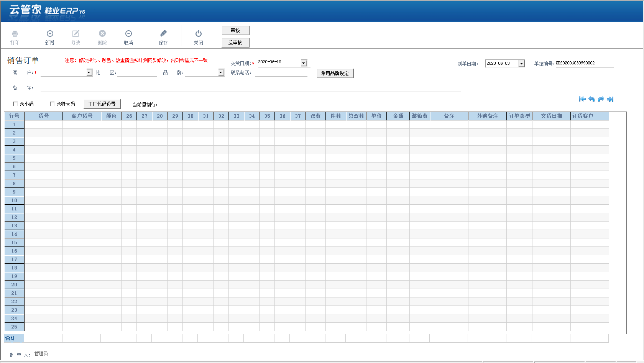
Task: Click the New (新增) plus icon
Action: pos(50,34)
